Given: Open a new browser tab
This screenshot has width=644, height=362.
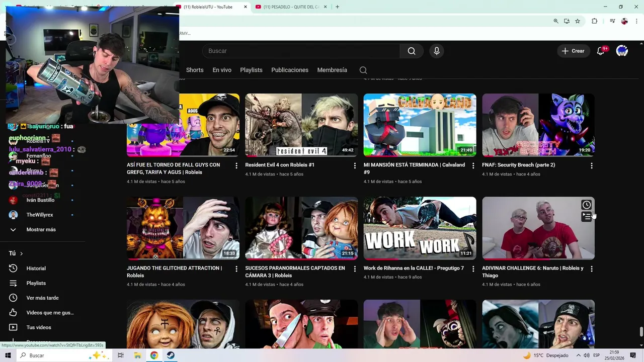Looking at the screenshot, I should 337,7.
